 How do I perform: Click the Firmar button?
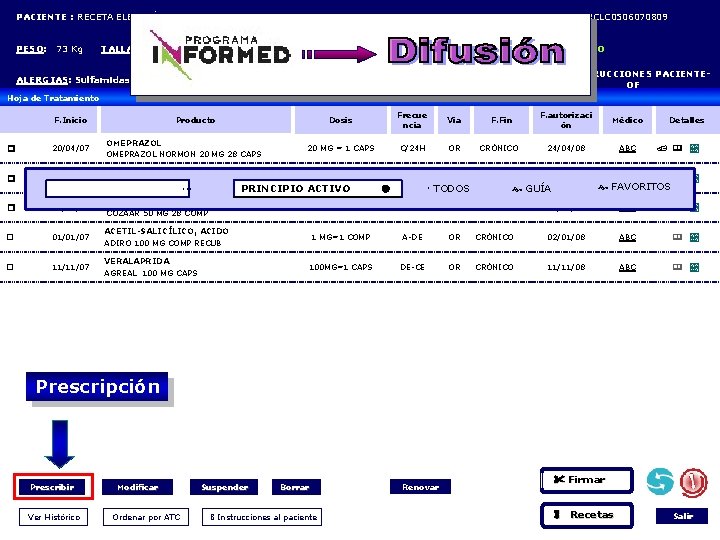tap(587, 480)
